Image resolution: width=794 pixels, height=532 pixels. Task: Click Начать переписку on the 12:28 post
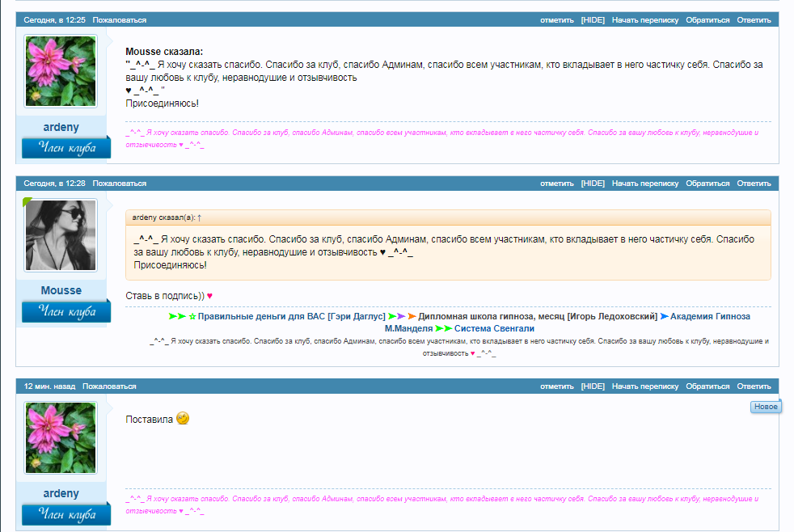coord(645,184)
